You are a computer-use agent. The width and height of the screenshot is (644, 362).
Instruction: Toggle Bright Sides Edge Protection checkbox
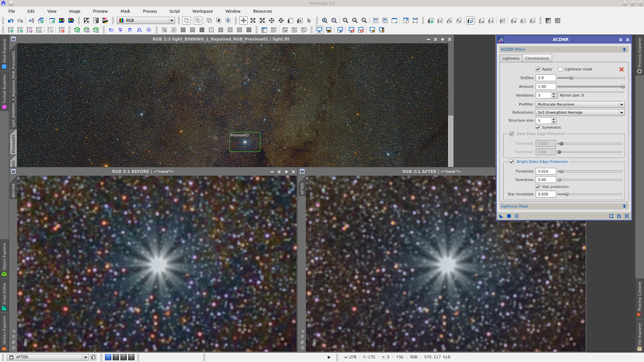click(x=512, y=162)
